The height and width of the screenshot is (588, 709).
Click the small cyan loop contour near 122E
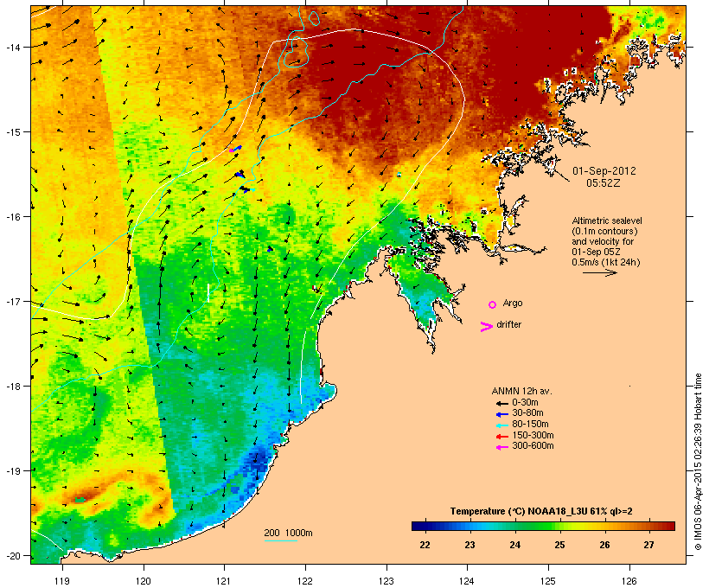(314, 18)
